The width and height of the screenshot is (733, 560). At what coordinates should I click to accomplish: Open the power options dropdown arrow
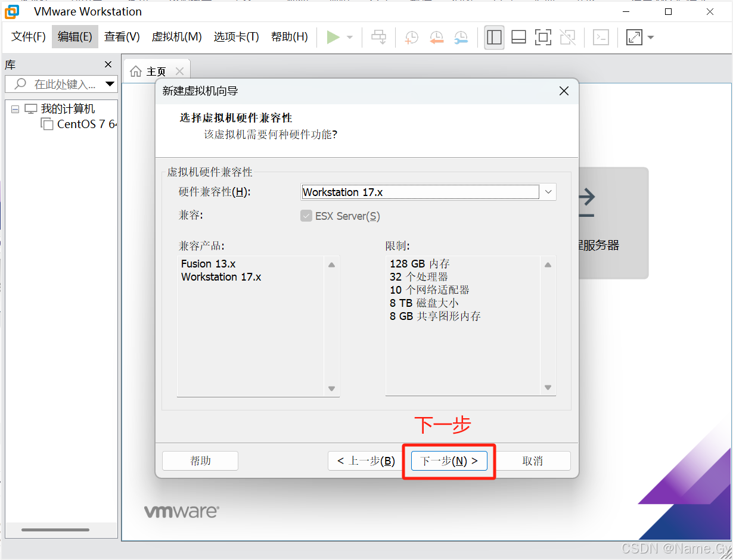350,38
